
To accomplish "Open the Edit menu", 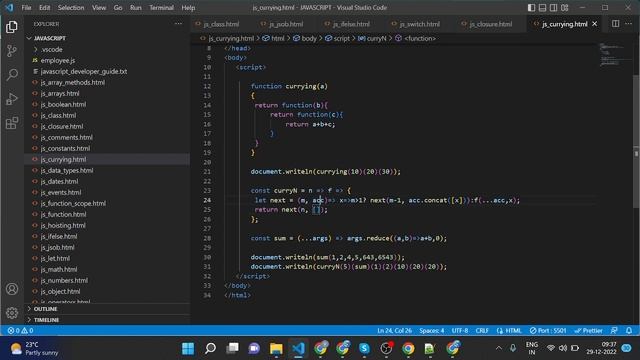I will point(44,7).
